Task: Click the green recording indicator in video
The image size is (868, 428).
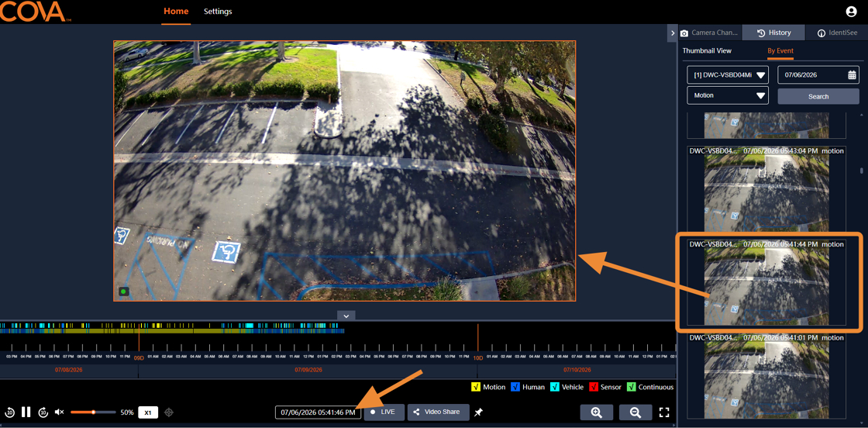Action: pos(123,292)
